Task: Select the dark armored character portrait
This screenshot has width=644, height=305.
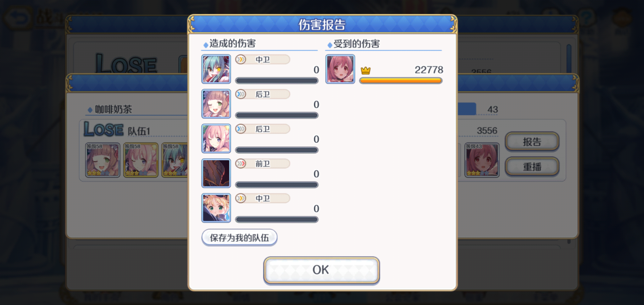Action: (216, 173)
